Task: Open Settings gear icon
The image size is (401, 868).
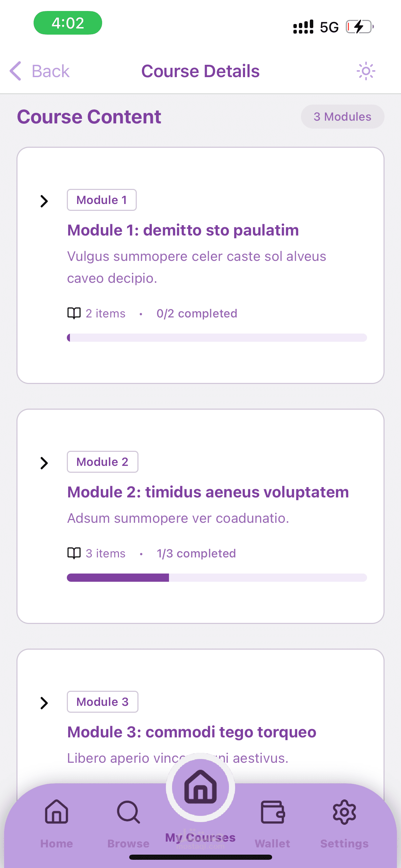Action: [344, 812]
